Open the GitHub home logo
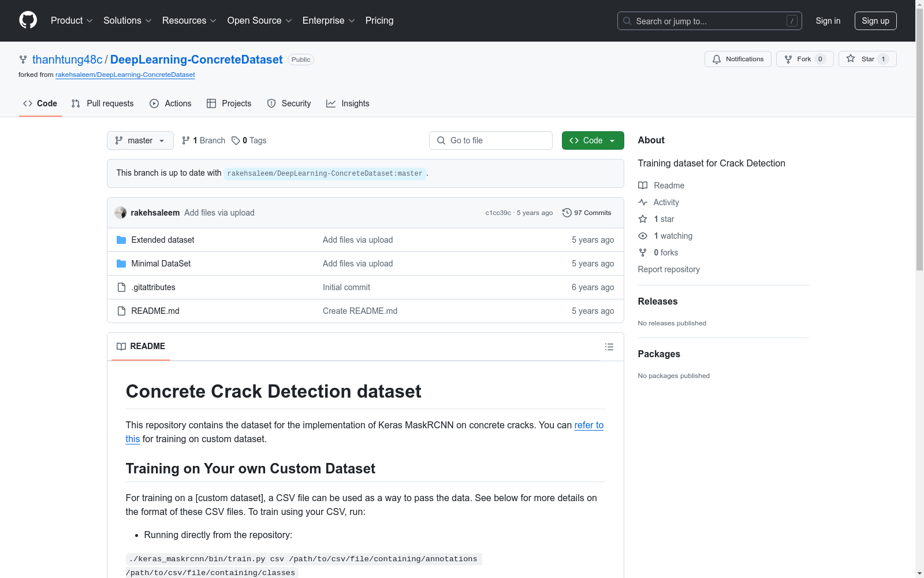Viewport: 924px width, 578px height. click(28, 20)
